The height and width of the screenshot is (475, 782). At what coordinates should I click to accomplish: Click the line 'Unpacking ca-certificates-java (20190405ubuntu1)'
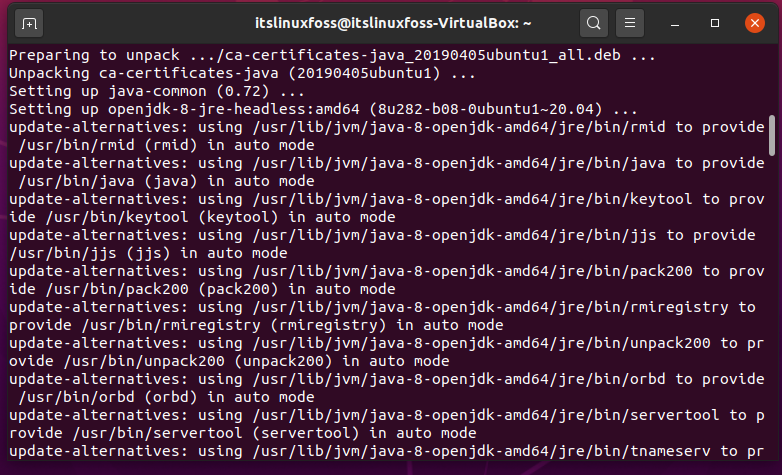242,73
